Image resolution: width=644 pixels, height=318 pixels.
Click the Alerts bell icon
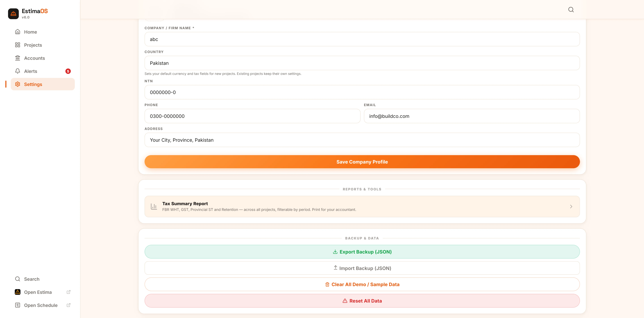18,71
